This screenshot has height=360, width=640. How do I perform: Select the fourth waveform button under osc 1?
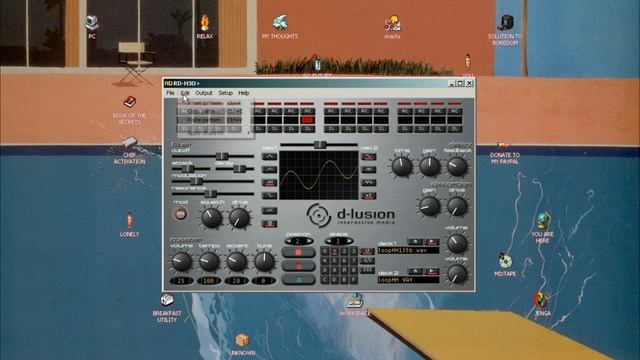(269, 196)
